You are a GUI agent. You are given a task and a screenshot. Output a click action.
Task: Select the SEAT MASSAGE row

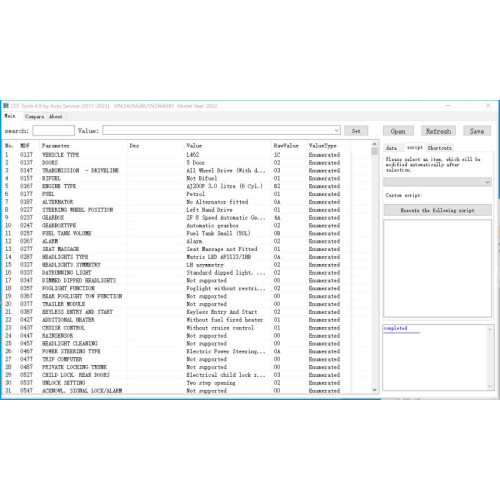pos(187,249)
